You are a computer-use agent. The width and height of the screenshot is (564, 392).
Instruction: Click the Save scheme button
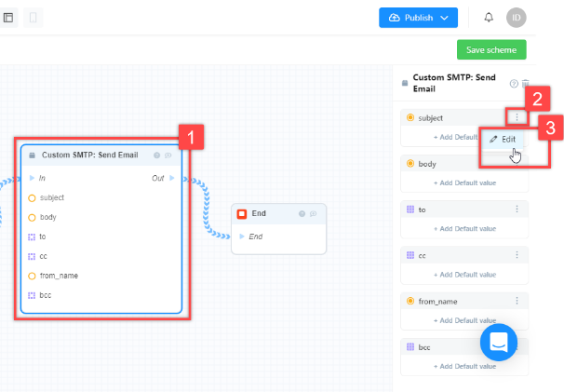(491, 49)
